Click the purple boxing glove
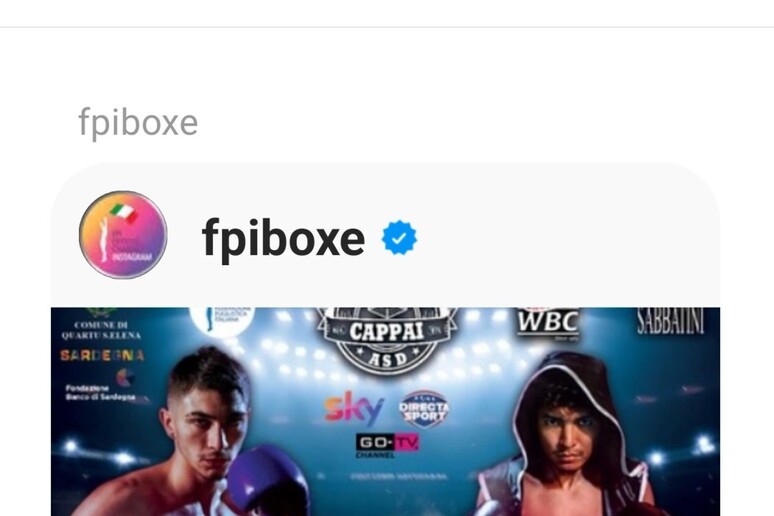 click(269, 479)
